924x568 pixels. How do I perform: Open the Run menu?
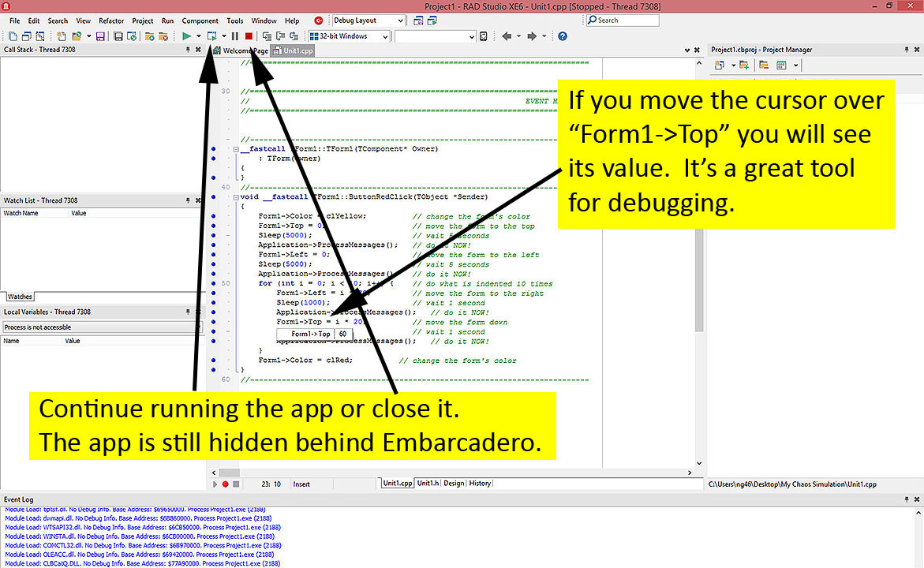(167, 21)
